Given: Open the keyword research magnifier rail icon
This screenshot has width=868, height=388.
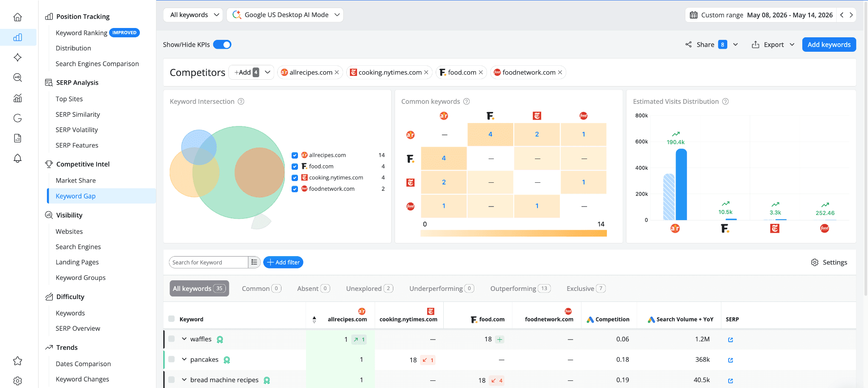Looking at the screenshot, I should pyautogui.click(x=17, y=78).
